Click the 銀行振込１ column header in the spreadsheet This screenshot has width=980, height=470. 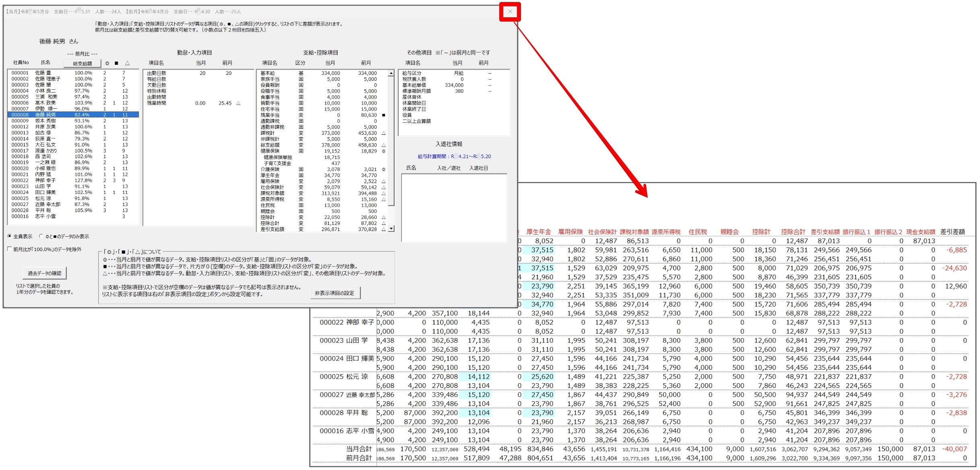(x=856, y=232)
